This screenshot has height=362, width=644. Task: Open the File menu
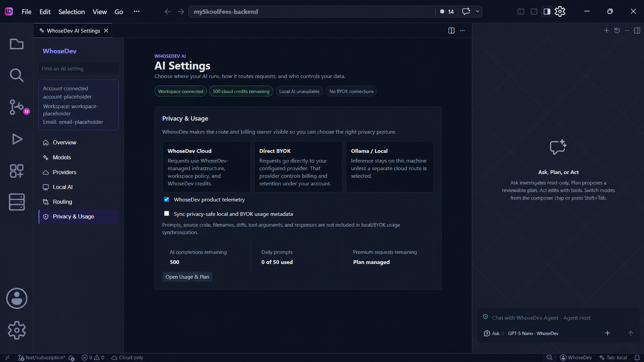[27, 12]
